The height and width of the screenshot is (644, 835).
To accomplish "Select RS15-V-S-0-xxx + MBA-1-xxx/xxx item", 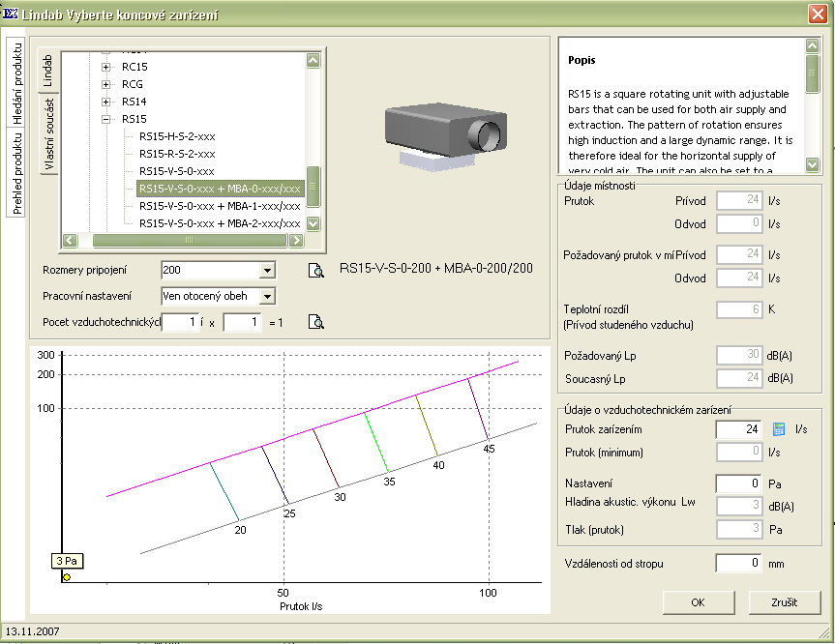I will coord(220,207).
